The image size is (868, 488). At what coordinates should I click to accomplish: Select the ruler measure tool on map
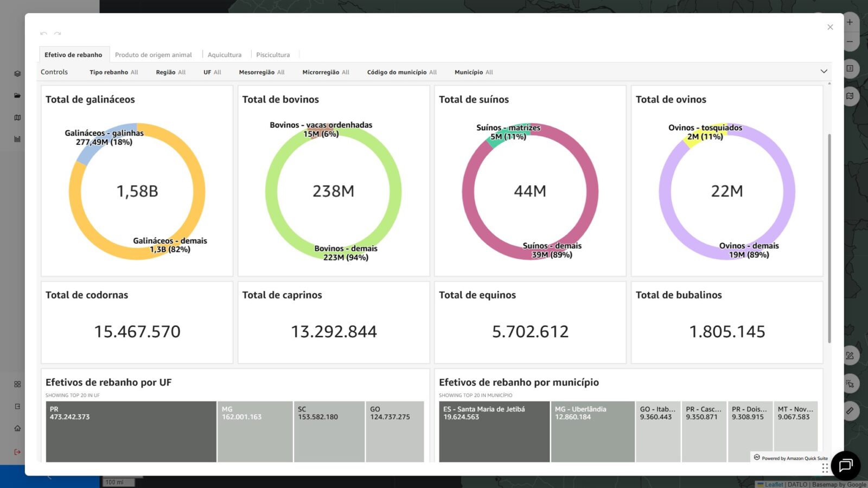(x=850, y=411)
